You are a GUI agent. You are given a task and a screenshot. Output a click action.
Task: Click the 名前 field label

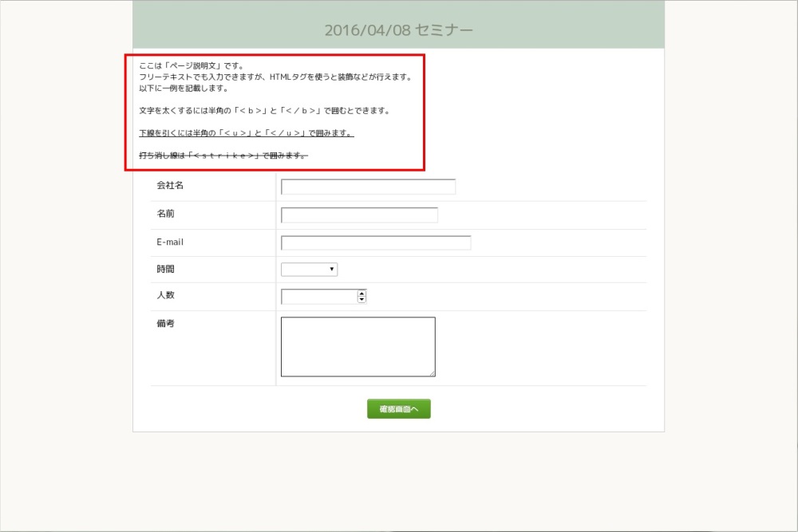[165, 214]
